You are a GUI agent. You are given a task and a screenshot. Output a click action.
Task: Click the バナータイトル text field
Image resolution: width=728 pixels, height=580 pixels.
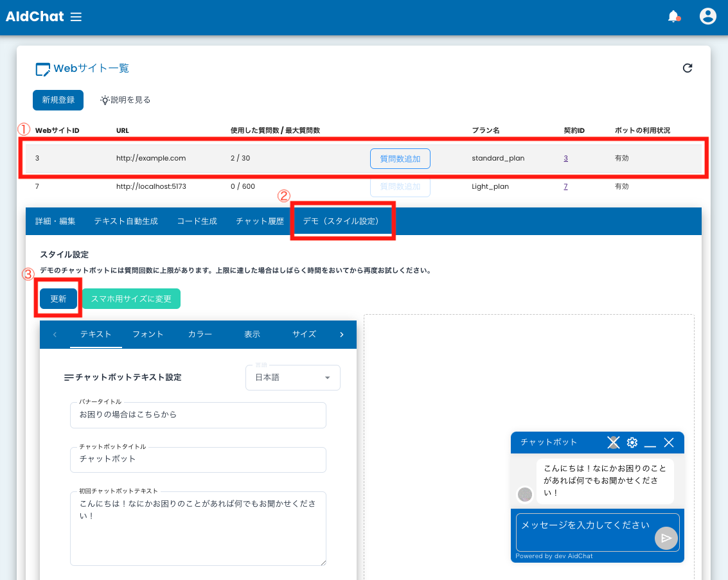pos(198,415)
